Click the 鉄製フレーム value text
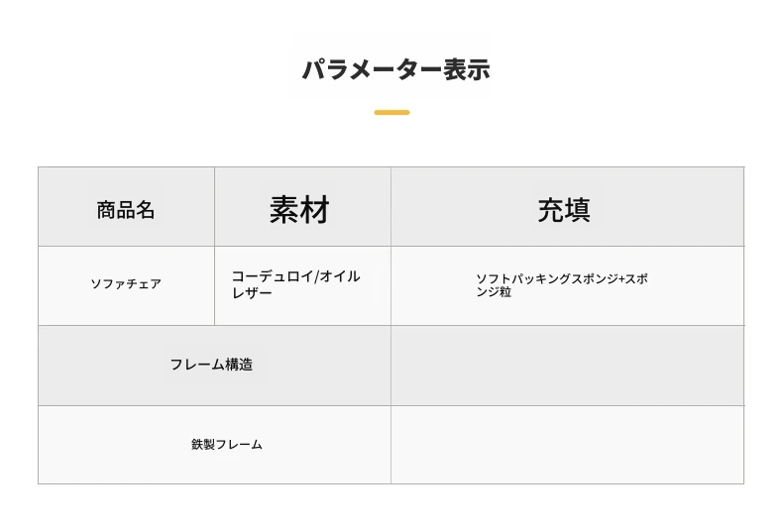Image resolution: width=783 pixels, height=532 pixels. coord(227,444)
